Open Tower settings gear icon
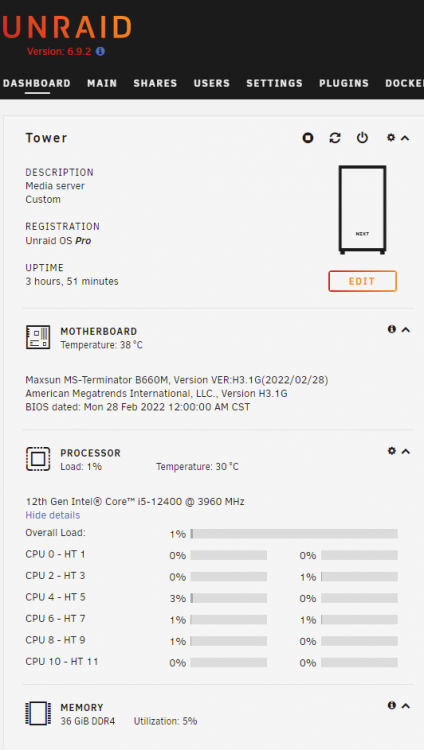The image size is (424, 750). point(391,137)
